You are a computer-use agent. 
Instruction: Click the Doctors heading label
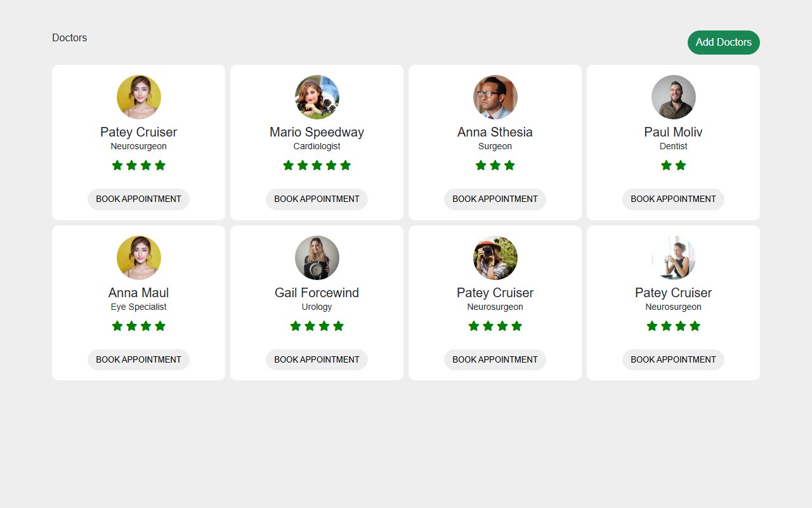click(69, 37)
